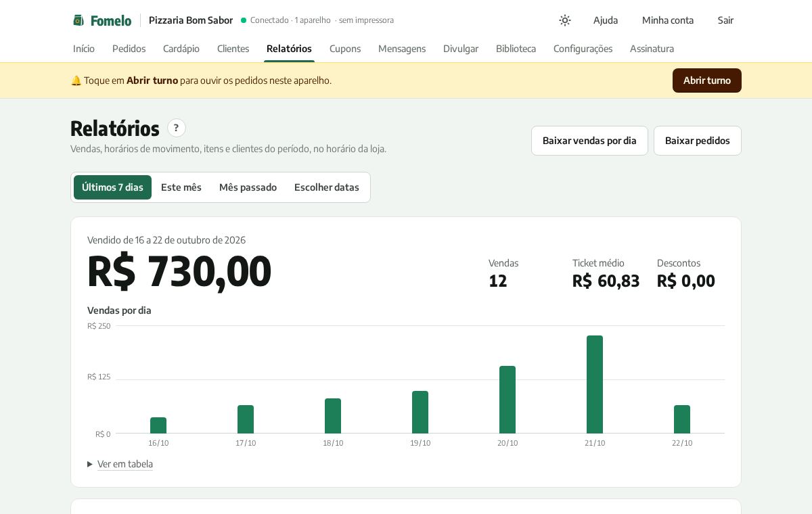The image size is (812, 514).
Task: Click the sales bar for 17/10
Action: 246,419
